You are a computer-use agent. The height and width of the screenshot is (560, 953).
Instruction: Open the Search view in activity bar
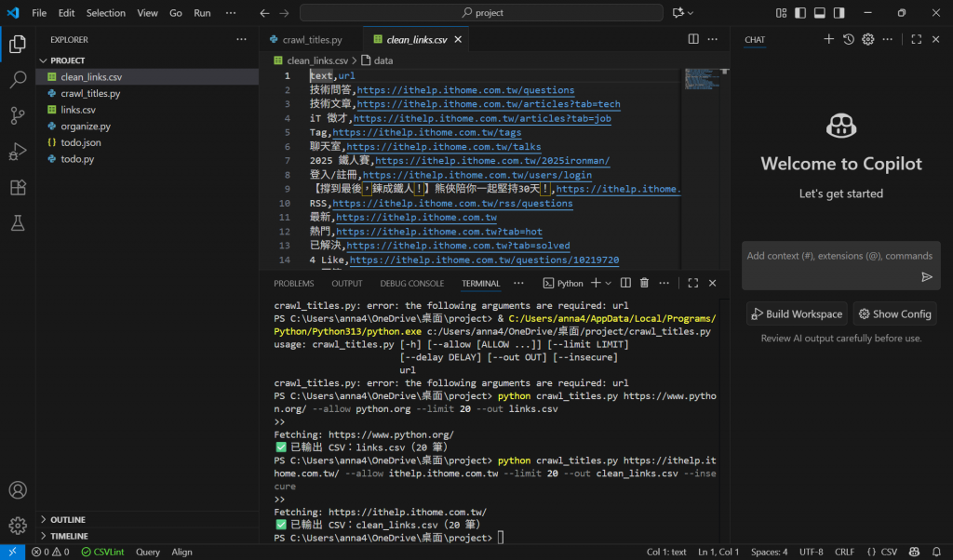(17, 79)
